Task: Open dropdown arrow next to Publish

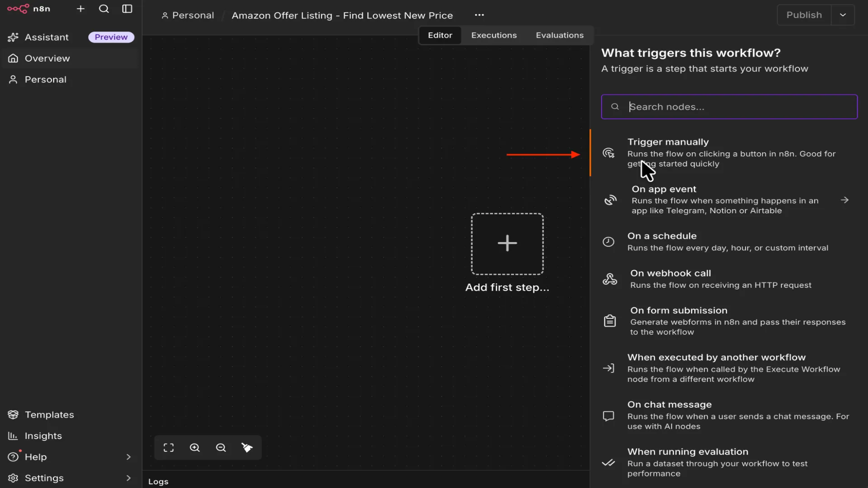Action: click(x=843, y=15)
